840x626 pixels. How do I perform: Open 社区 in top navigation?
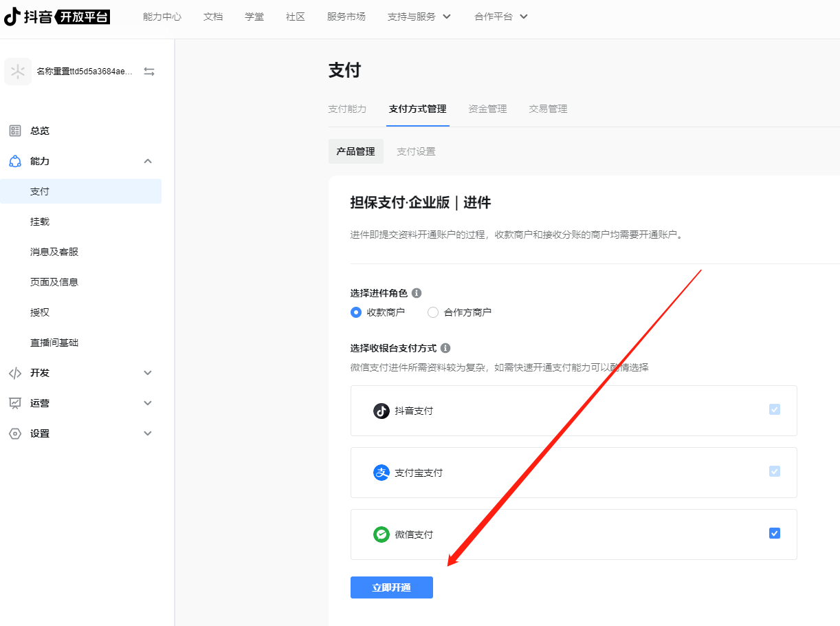(296, 17)
